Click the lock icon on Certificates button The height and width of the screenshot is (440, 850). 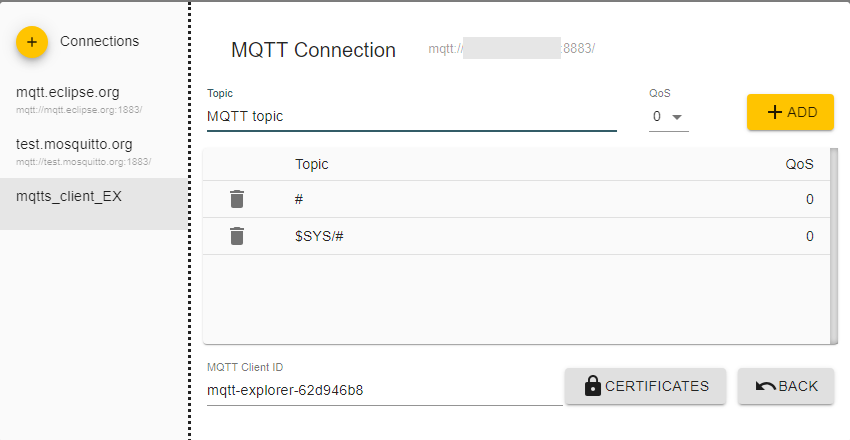[x=592, y=386]
